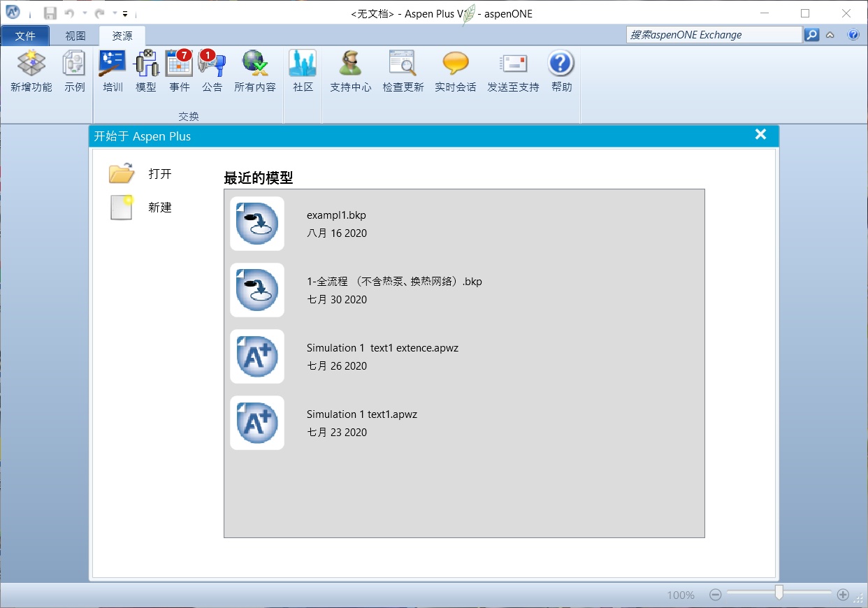The width and height of the screenshot is (868, 608).
Task: Click the search magnifier button next to Exchange box
Action: point(811,34)
